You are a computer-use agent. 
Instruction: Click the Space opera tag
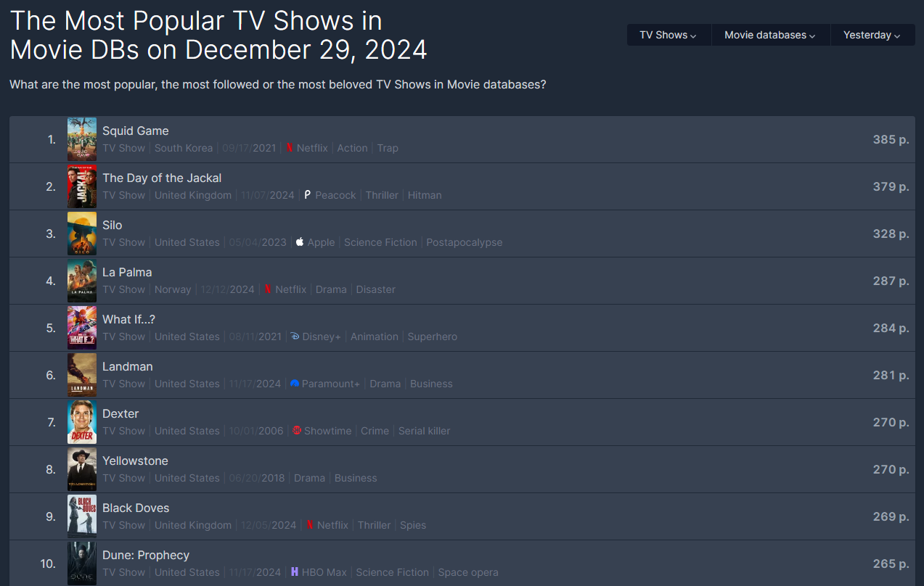468,572
